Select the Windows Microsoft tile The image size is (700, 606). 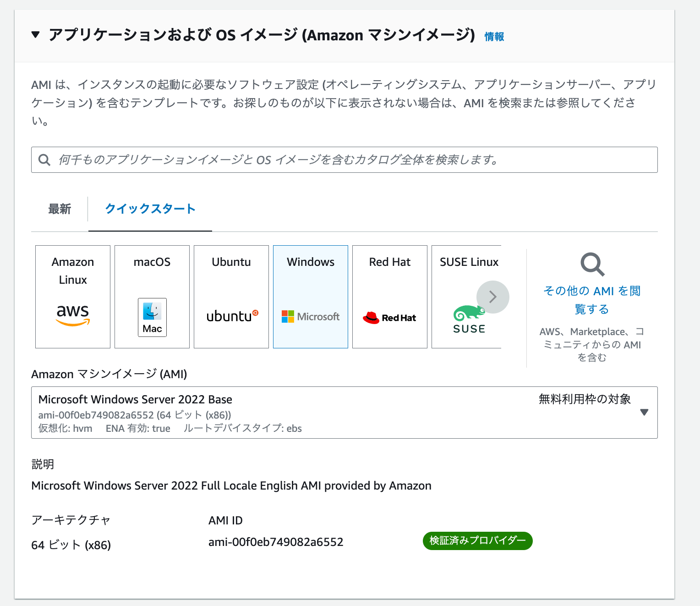click(x=311, y=297)
